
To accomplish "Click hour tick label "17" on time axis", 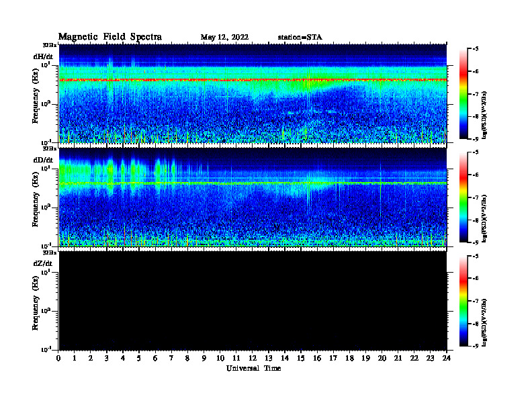I will click(x=334, y=359).
